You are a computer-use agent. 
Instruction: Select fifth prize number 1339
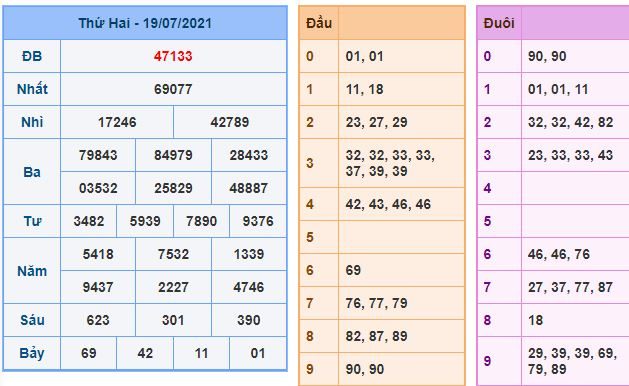pyautogui.click(x=249, y=254)
